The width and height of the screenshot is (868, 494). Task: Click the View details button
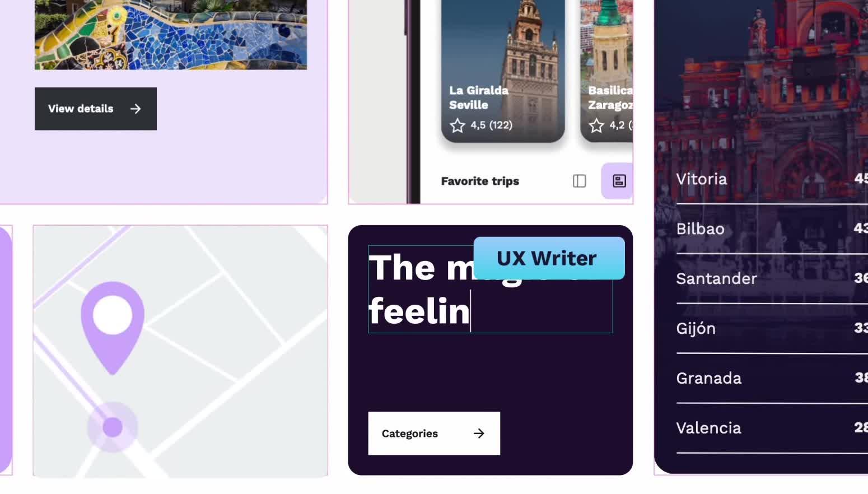96,109
